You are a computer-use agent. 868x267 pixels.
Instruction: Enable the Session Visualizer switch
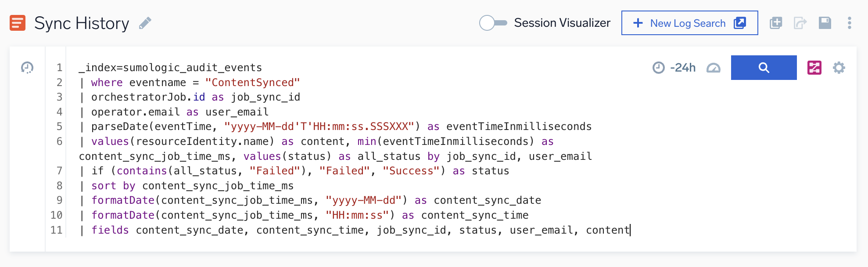[493, 23]
